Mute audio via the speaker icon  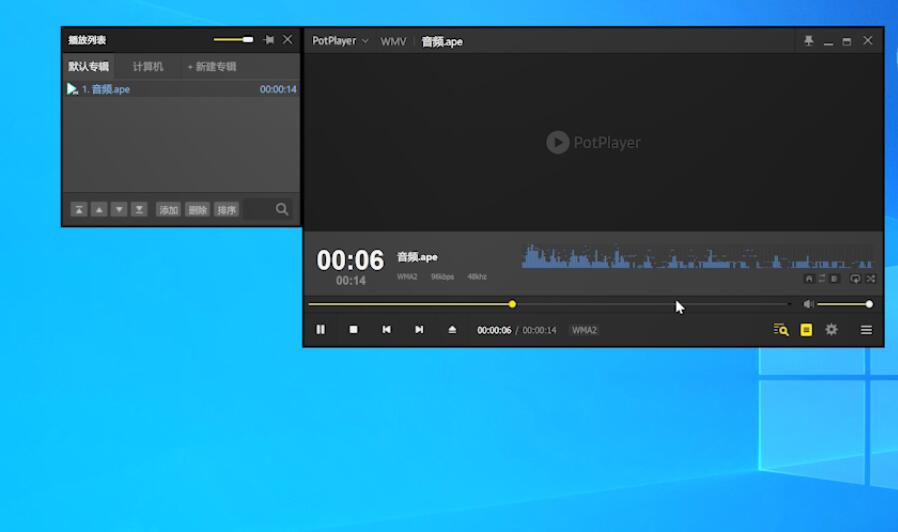click(808, 304)
